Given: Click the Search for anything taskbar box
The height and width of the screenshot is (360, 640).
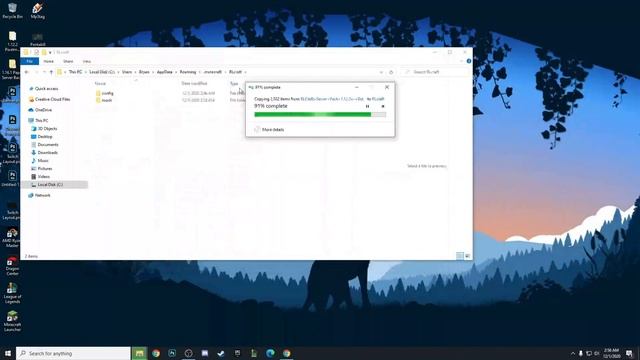Looking at the screenshot, I should 73,353.
